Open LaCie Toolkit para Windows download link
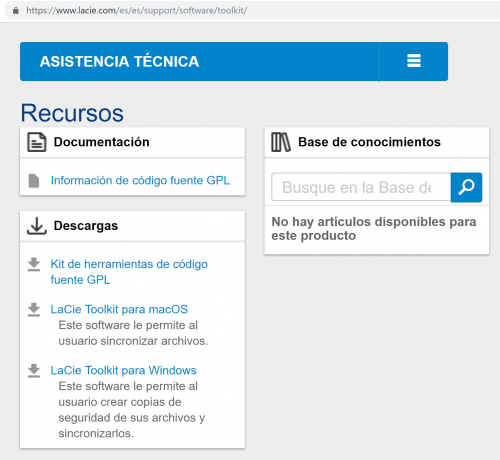Screen dimensions: 500x460 pyautogui.click(x=123, y=370)
